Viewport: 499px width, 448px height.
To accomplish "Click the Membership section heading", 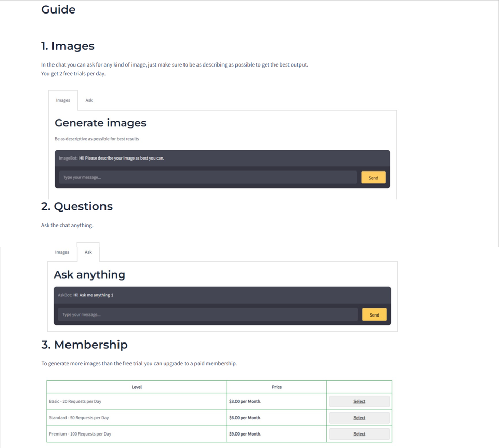I will 84,345.
